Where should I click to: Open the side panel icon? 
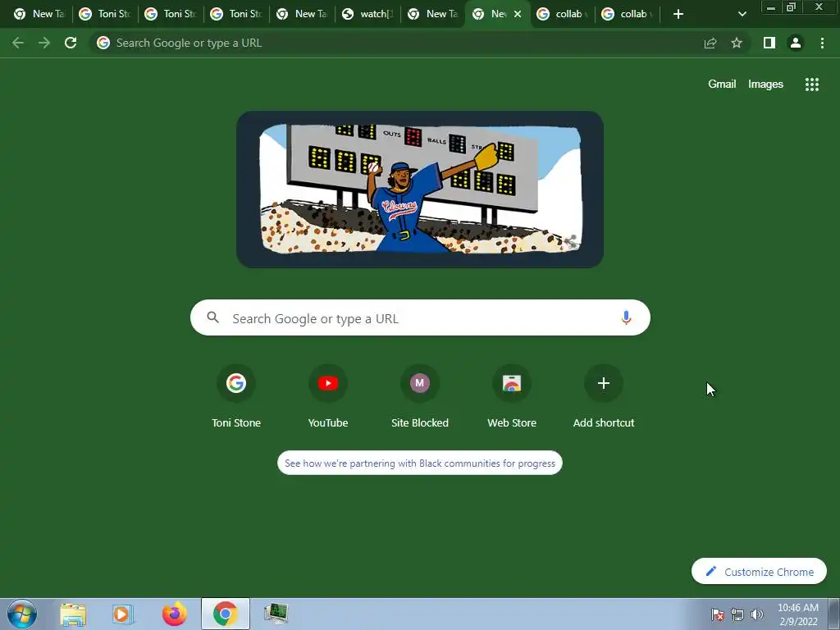(769, 43)
